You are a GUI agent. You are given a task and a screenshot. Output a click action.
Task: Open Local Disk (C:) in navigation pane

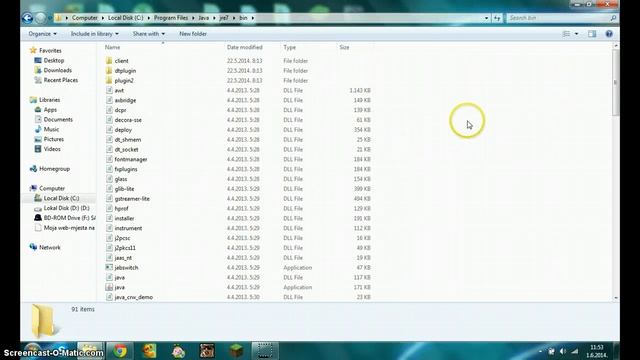(x=61, y=198)
